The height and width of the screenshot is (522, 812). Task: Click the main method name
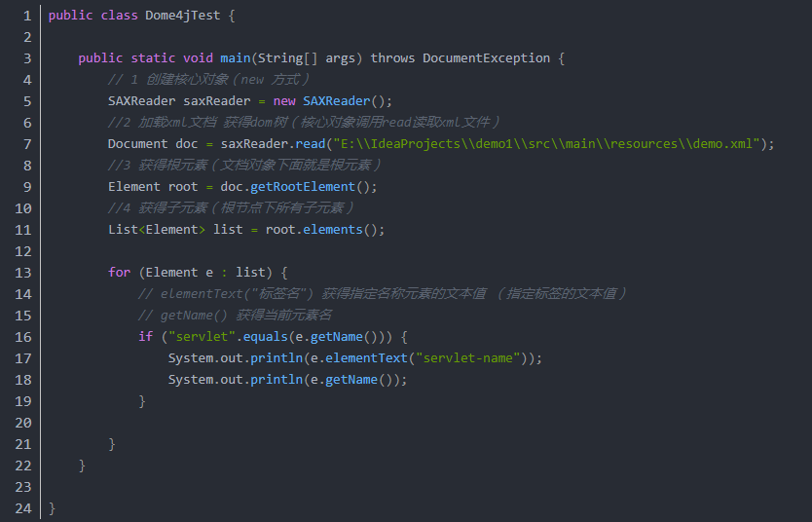[236, 58]
